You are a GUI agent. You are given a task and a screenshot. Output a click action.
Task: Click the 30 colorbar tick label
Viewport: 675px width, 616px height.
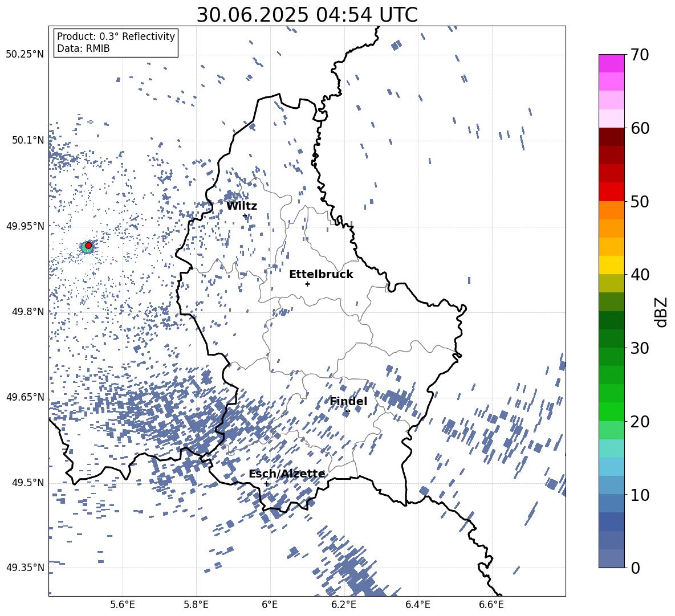click(640, 348)
